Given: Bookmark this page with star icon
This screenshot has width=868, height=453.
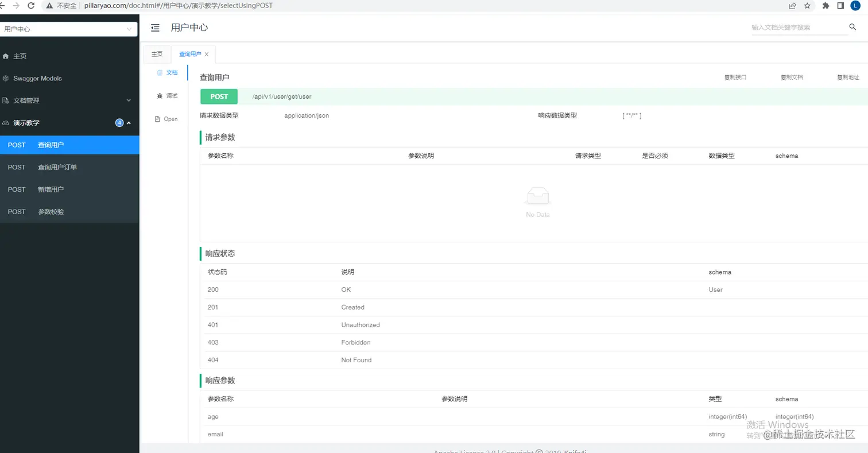Looking at the screenshot, I should (808, 6).
